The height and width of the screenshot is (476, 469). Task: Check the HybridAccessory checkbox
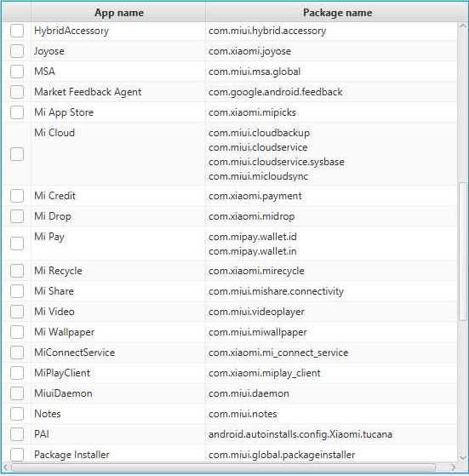pos(17,31)
